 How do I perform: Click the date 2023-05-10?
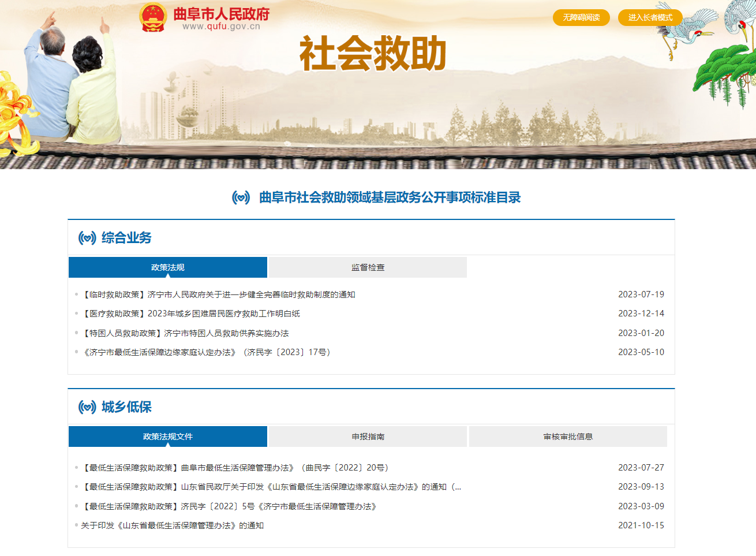(641, 352)
